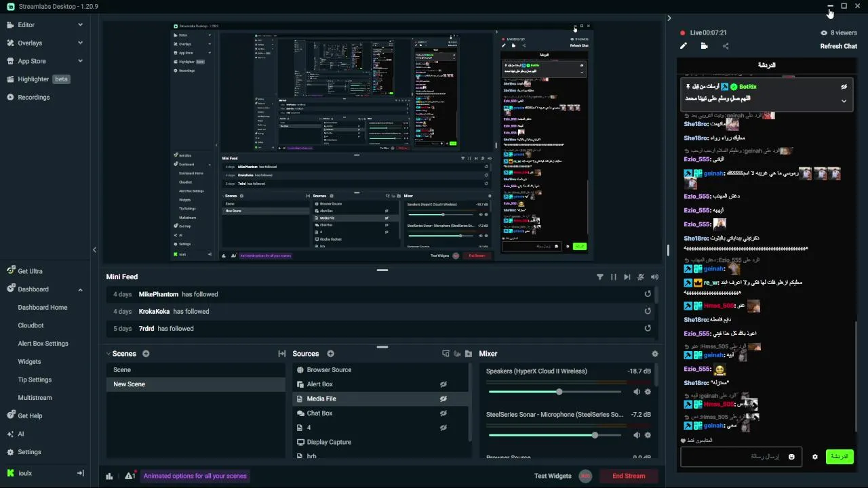Viewport: 868px width, 488px height.
Task: Open the Highlighter beta page
Action: pos(38,79)
